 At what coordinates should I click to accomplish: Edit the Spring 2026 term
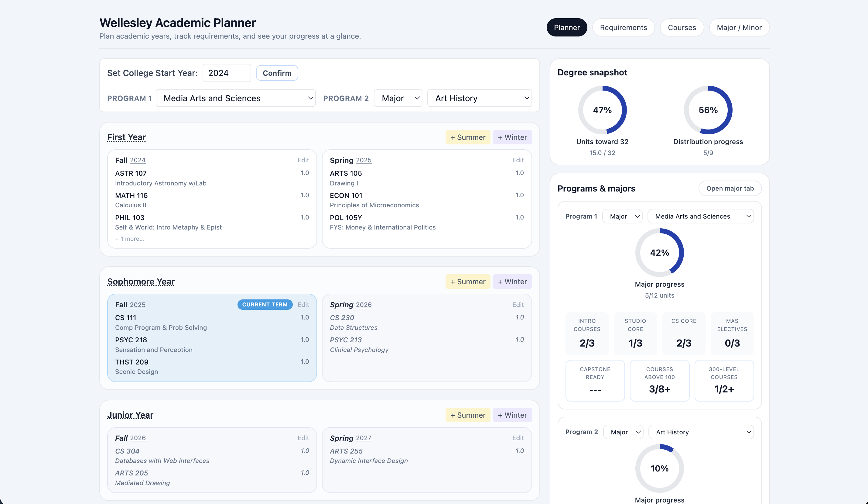518,305
